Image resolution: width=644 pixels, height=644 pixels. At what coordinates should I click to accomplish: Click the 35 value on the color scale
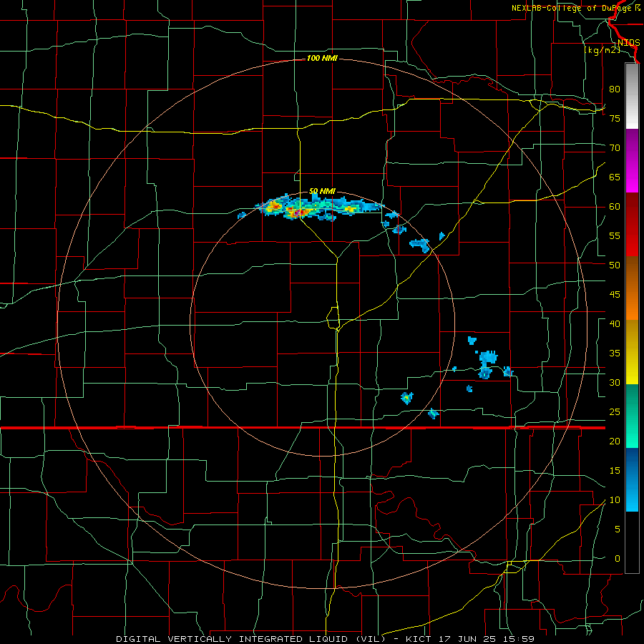615,353
